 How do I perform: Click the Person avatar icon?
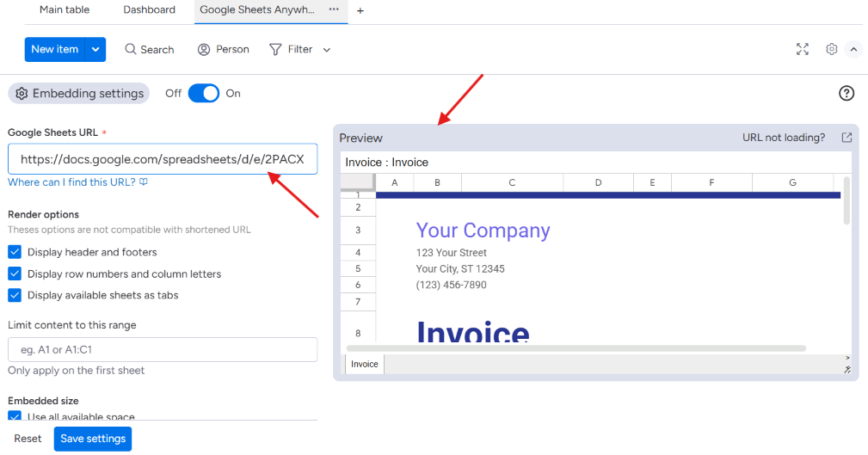tap(204, 49)
